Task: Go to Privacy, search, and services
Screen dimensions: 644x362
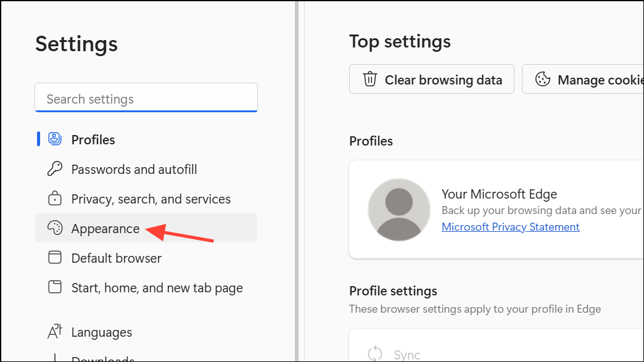Action: (x=151, y=199)
